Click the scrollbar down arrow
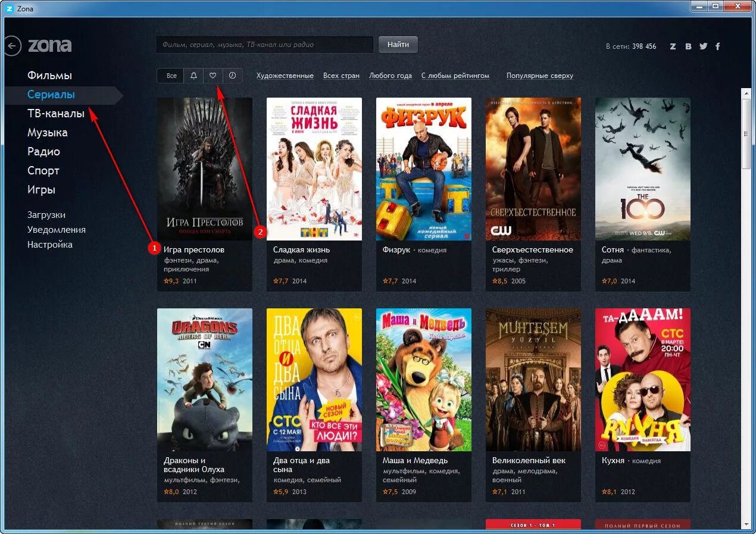 [746, 524]
